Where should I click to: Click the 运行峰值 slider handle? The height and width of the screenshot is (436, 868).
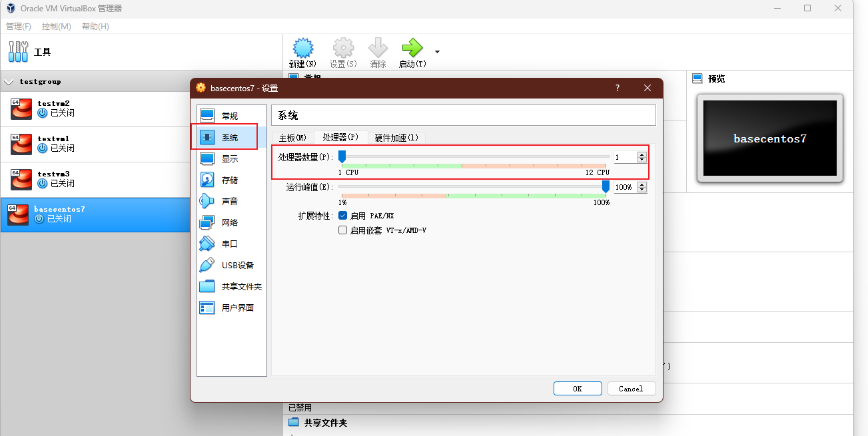606,186
